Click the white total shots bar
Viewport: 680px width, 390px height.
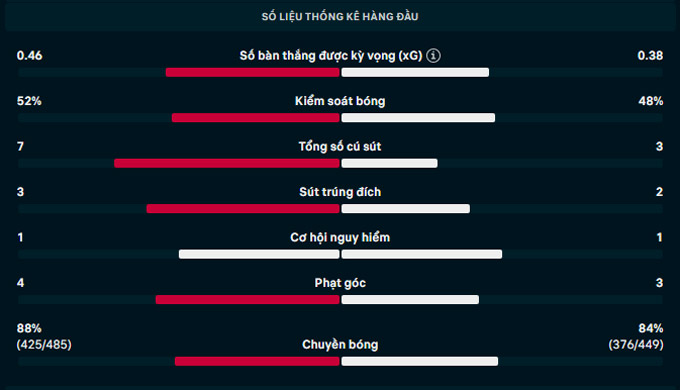(x=389, y=163)
